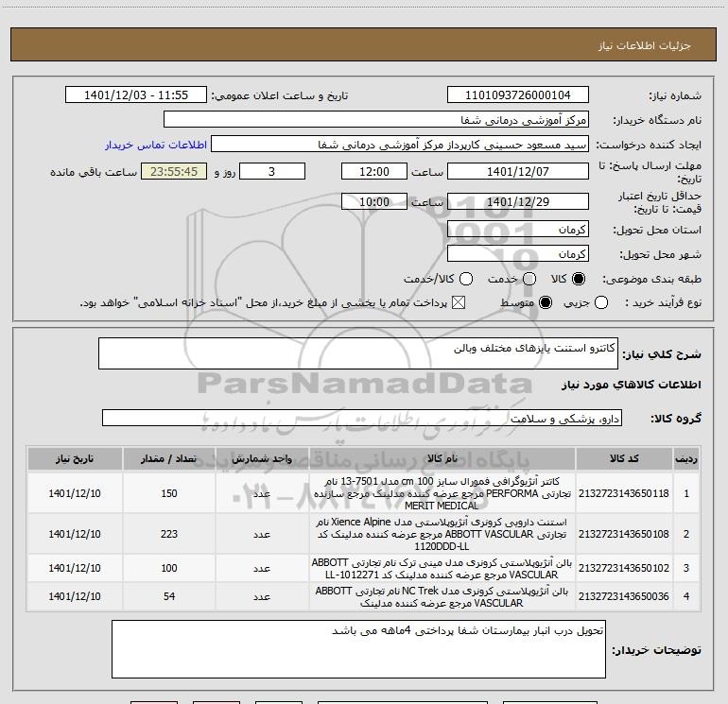Click the need date 1401/12/10 in row 4
The image size is (728, 704).
click(75, 596)
